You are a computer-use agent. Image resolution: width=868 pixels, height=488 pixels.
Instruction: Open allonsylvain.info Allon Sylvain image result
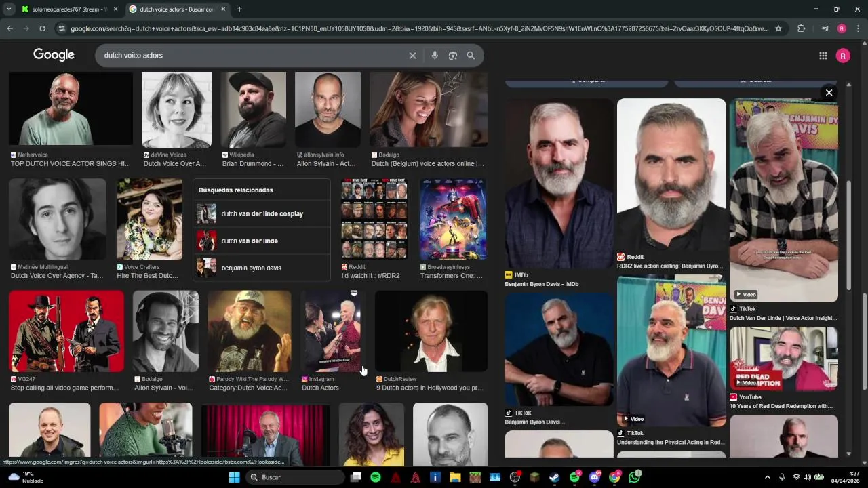point(328,109)
